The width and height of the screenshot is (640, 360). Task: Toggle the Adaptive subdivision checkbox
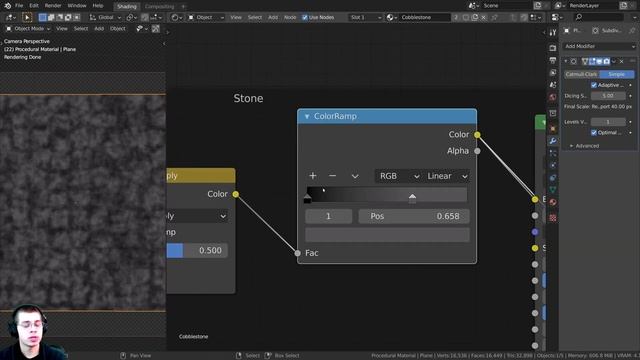594,85
